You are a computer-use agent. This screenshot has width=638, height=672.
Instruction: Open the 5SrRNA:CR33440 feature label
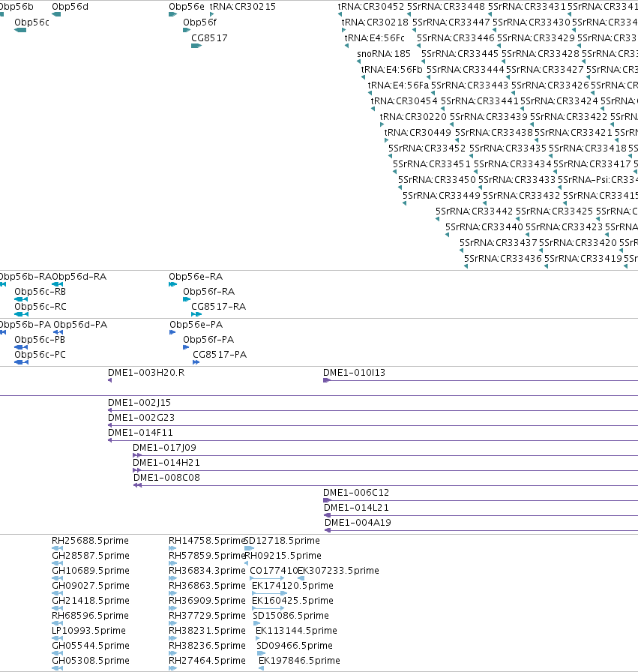[x=484, y=227]
